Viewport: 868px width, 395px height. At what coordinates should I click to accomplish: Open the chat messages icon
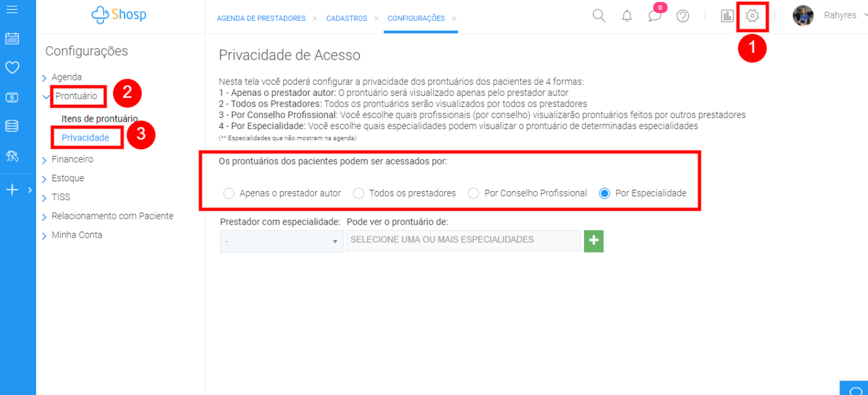pos(655,17)
